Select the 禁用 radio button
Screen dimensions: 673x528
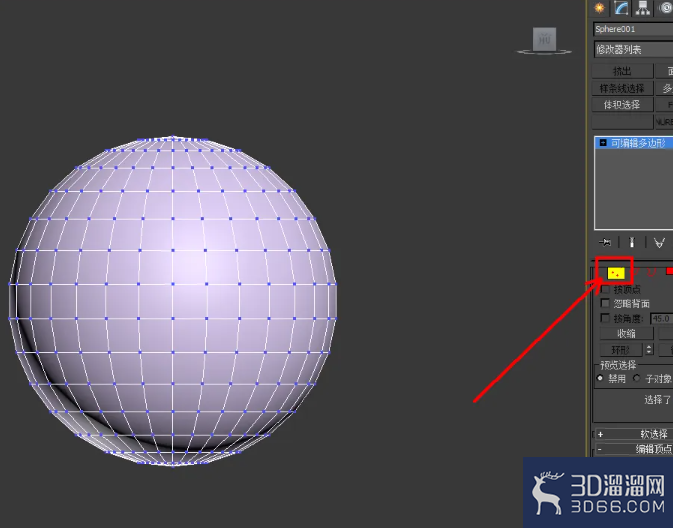pyautogui.click(x=600, y=378)
